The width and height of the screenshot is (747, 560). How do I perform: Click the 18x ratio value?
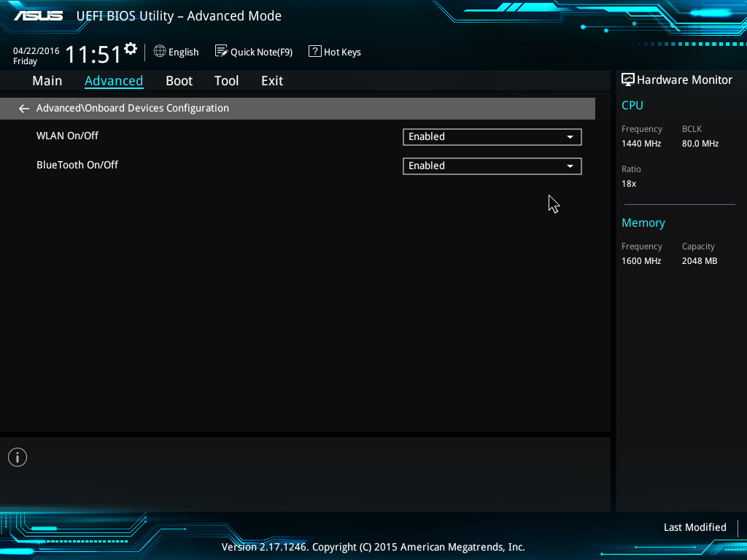(629, 184)
